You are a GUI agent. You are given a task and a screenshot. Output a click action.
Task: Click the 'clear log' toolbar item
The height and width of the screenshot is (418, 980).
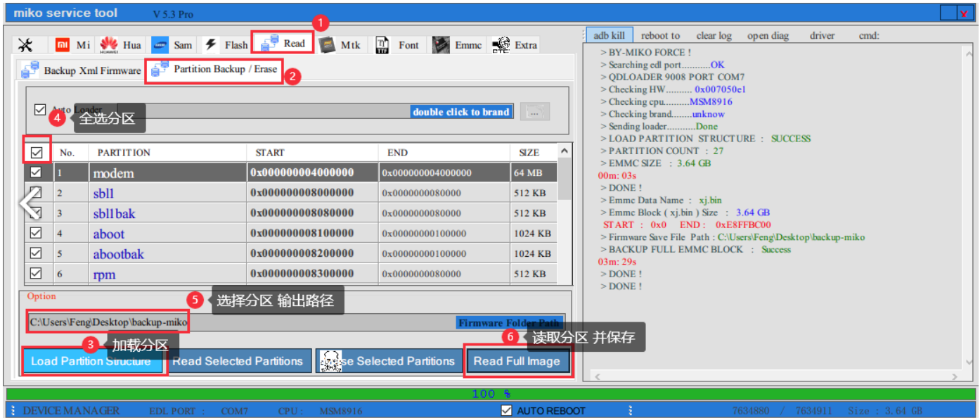tap(714, 36)
